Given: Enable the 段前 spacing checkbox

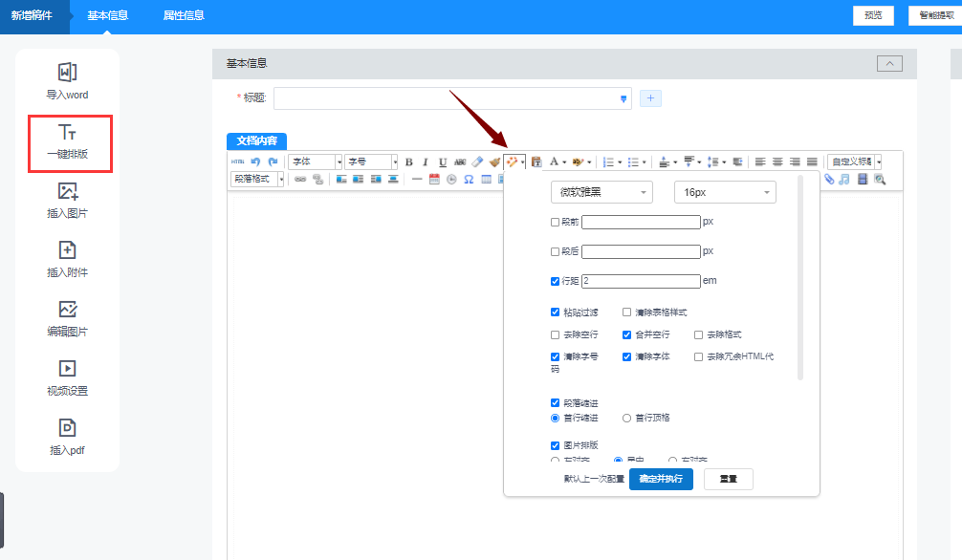Looking at the screenshot, I should [556, 222].
